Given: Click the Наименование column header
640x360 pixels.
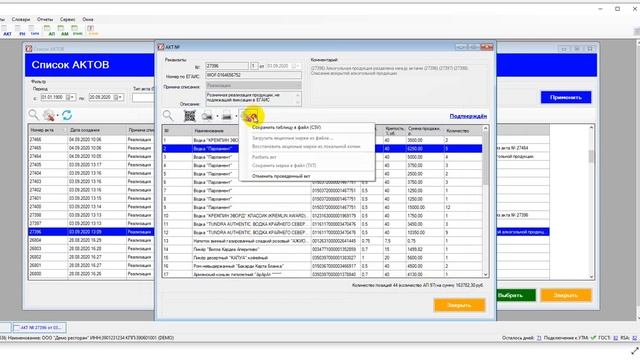Looking at the screenshot, I should [216, 131].
